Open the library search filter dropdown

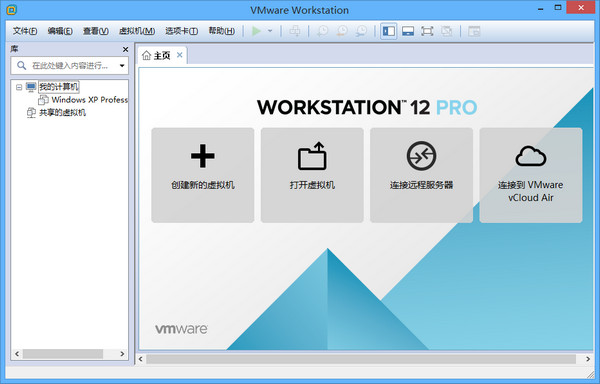click(122, 66)
